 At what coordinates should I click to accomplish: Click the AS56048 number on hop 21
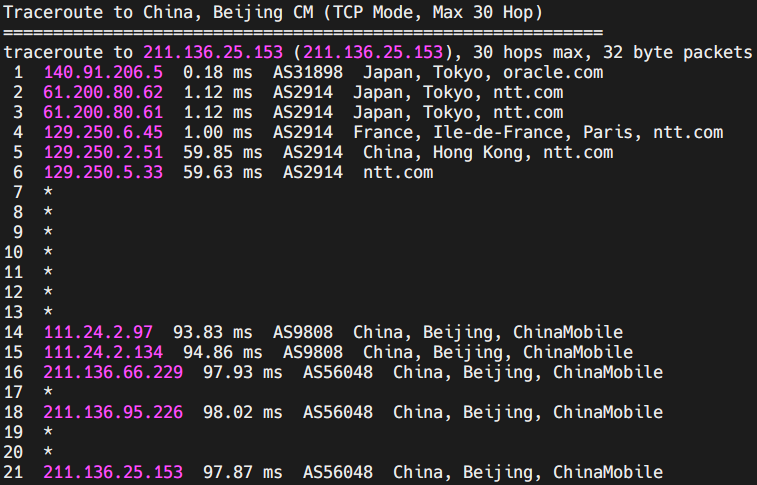tap(338, 472)
